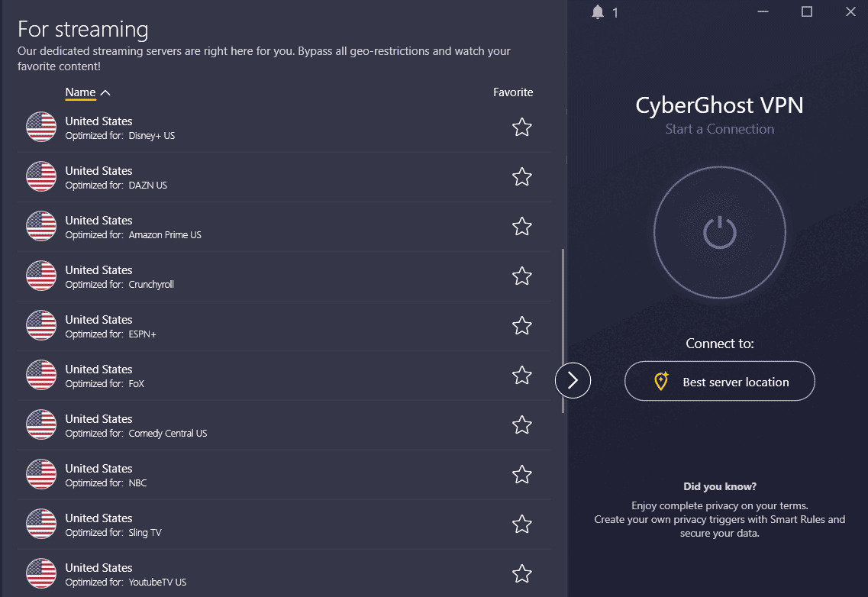Select the server optimized for FoX
The width and height of the screenshot is (868, 597).
tap(284, 376)
